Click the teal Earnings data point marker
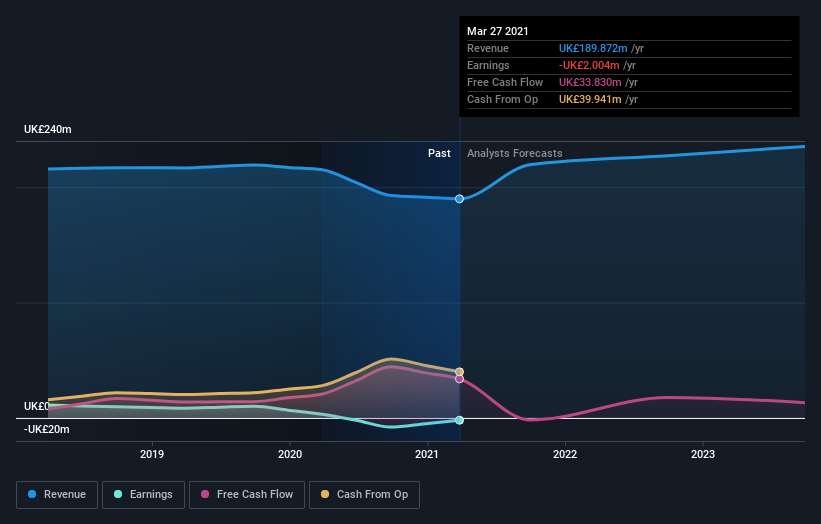This screenshot has height=524, width=821. point(459,420)
